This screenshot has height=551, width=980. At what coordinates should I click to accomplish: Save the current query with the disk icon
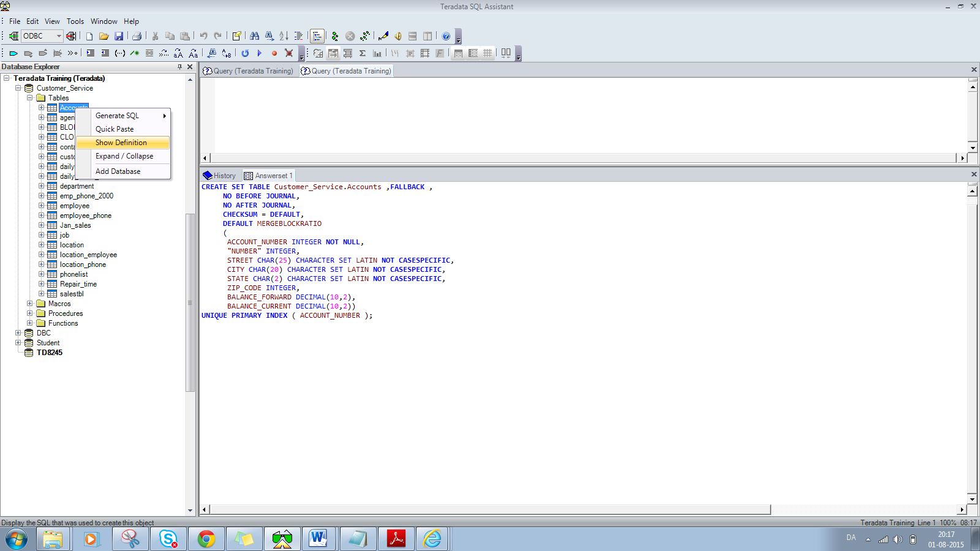pyautogui.click(x=119, y=36)
